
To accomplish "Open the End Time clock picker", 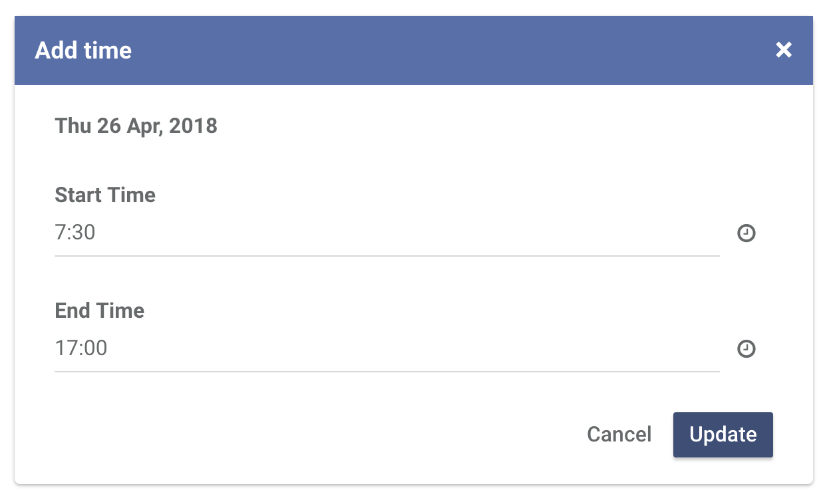I will pyautogui.click(x=747, y=349).
